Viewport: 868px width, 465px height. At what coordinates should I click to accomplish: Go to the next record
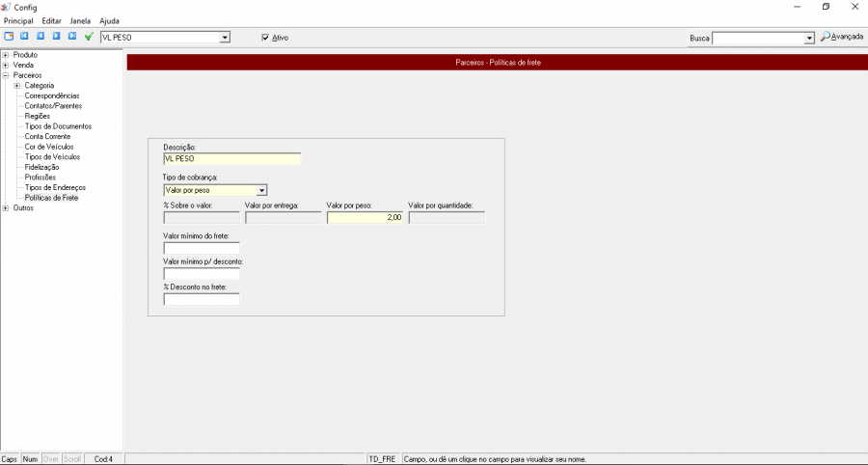pyautogui.click(x=56, y=37)
